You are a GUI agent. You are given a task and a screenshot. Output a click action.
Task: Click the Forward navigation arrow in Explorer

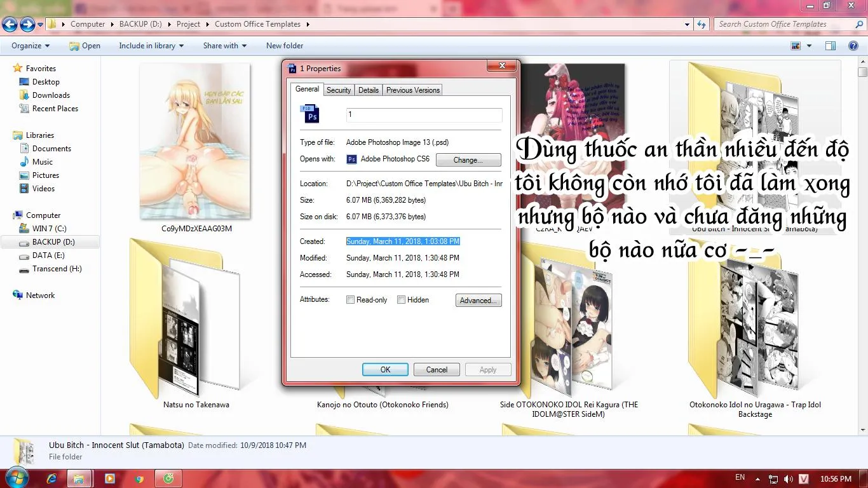coord(27,25)
